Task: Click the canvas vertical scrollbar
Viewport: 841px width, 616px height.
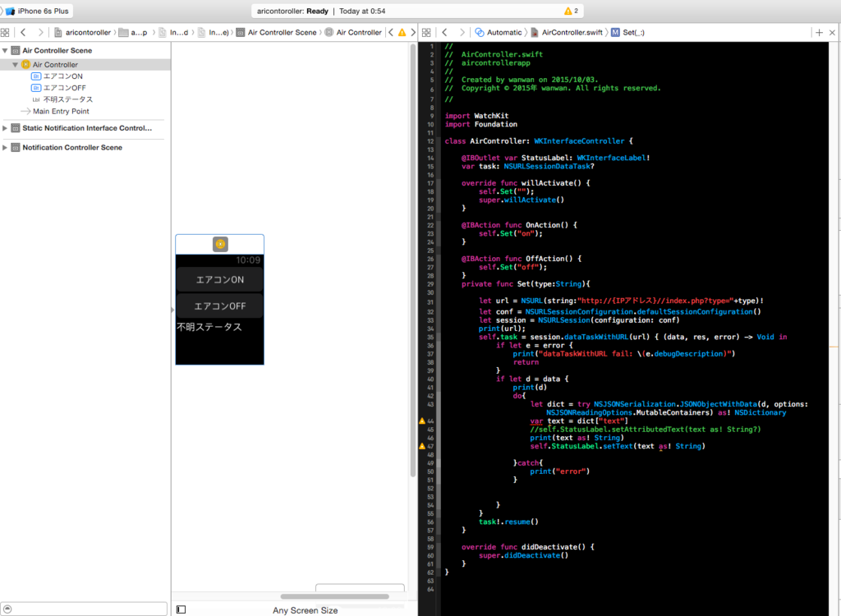Action: [412, 261]
